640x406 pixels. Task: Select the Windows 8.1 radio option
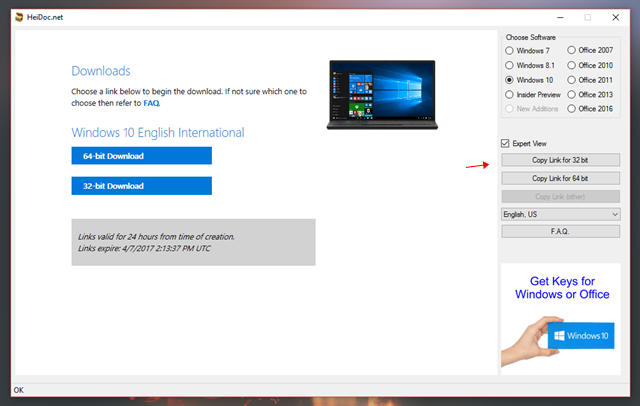[x=511, y=64]
